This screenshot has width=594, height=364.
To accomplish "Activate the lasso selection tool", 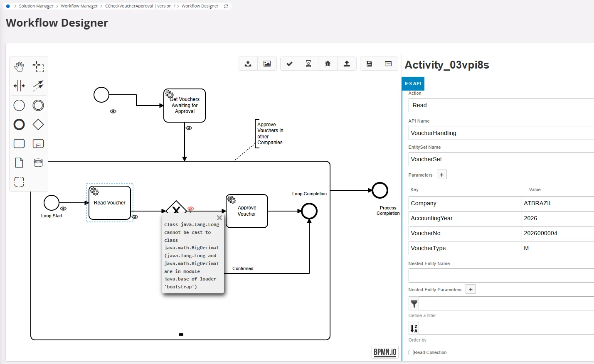I will click(38, 66).
